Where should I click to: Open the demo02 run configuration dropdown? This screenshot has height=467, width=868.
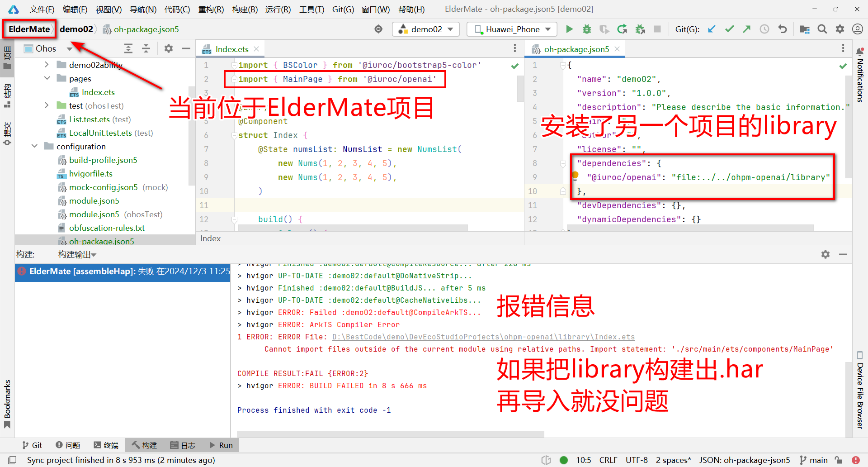click(426, 29)
